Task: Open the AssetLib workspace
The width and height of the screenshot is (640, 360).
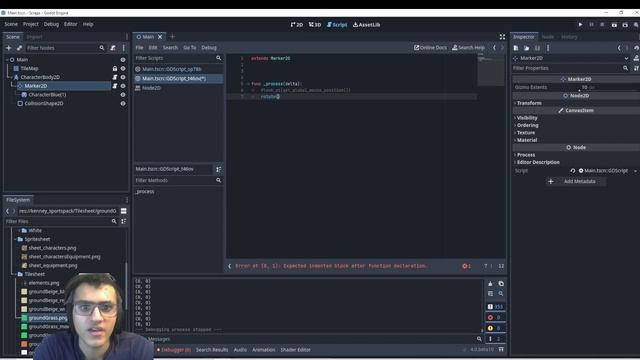Action: pyautogui.click(x=367, y=24)
